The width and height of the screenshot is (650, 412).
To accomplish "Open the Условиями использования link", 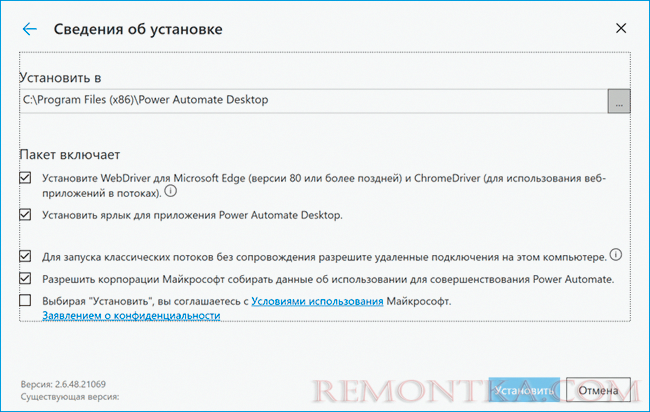I will coord(317,301).
